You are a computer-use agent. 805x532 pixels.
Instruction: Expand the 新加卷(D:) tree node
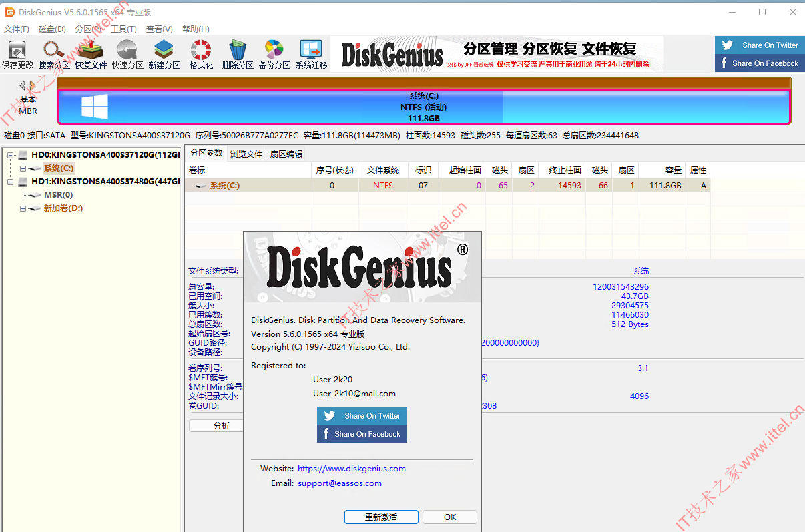click(x=23, y=208)
